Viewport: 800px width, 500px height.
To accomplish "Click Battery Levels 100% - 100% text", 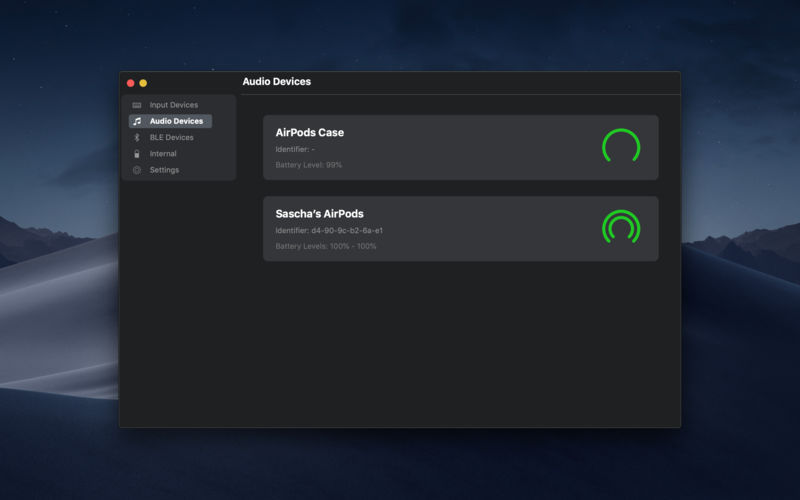I will pyautogui.click(x=326, y=246).
